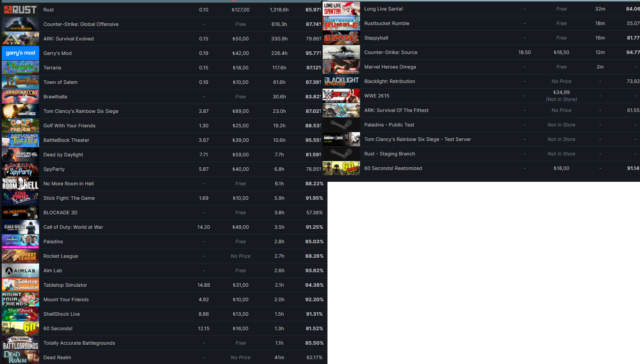This screenshot has width=640, height=364.
Task: Open the 60 Seconds! game title
Action: click(58, 328)
